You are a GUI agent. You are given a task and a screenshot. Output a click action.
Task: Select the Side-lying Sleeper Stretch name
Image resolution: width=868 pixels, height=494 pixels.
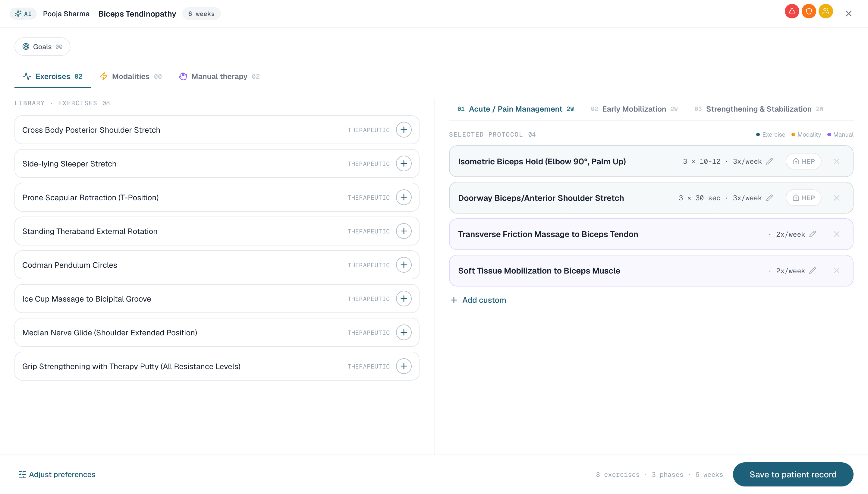point(69,164)
